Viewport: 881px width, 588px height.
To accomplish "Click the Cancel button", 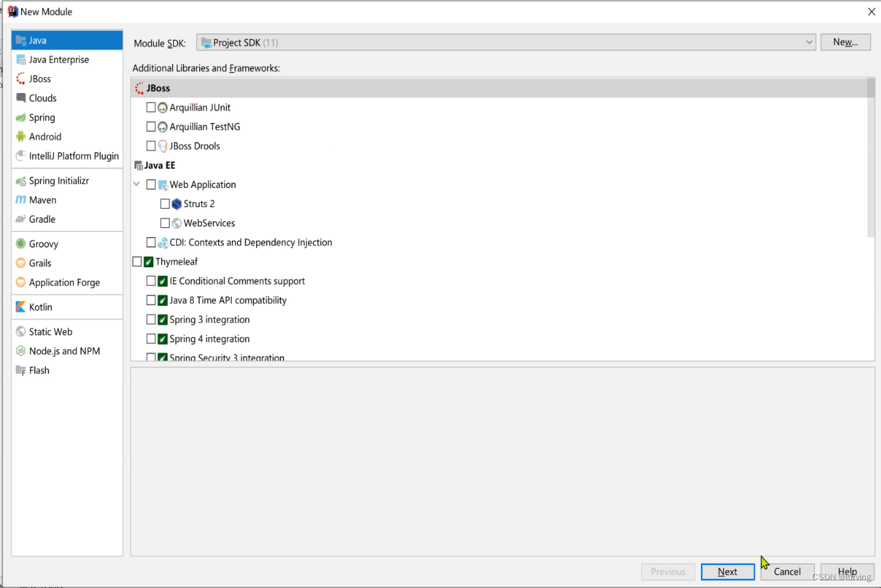I will (x=787, y=572).
